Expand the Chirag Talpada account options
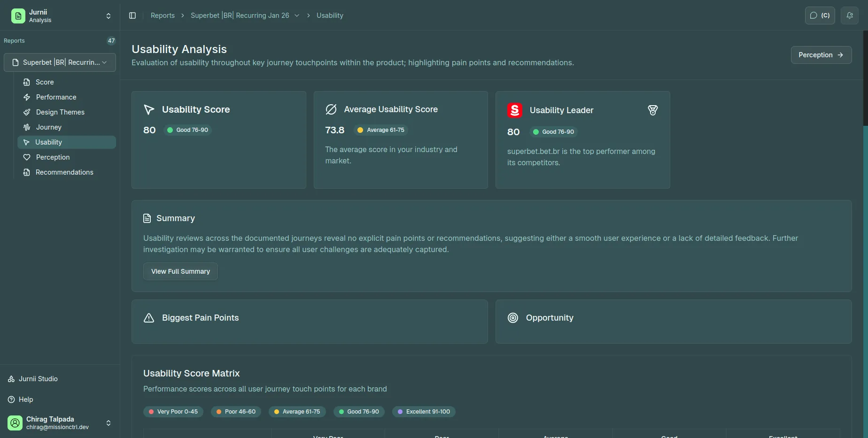The height and width of the screenshot is (438, 868). (108, 423)
